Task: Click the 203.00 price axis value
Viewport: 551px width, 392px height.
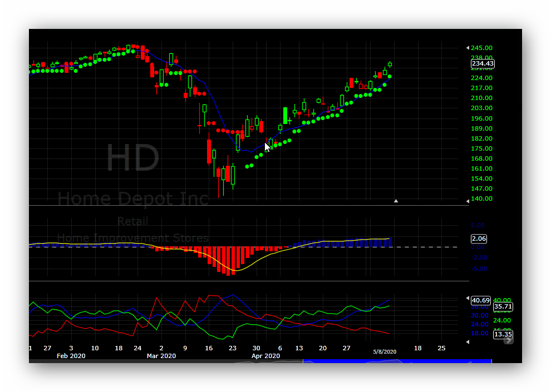Action: pyautogui.click(x=481, y=108)
